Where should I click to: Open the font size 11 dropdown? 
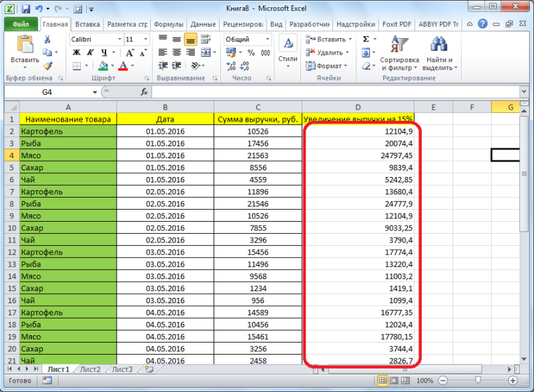146,39
